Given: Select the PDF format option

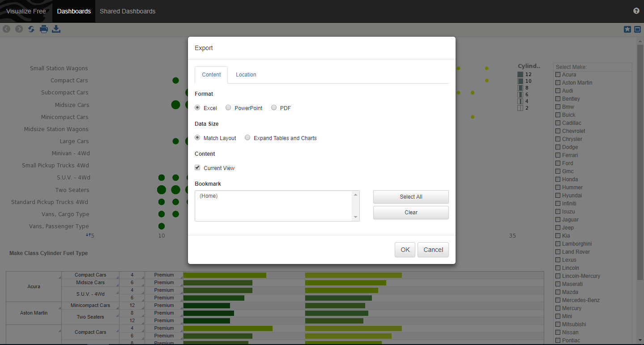Looking at the screenshot, I should [x=274, y=107].
